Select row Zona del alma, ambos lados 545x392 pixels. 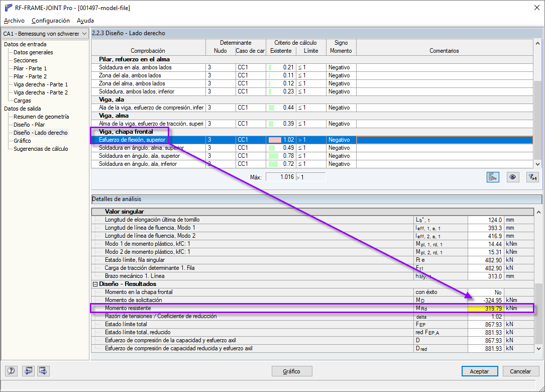tap(312, 83)
